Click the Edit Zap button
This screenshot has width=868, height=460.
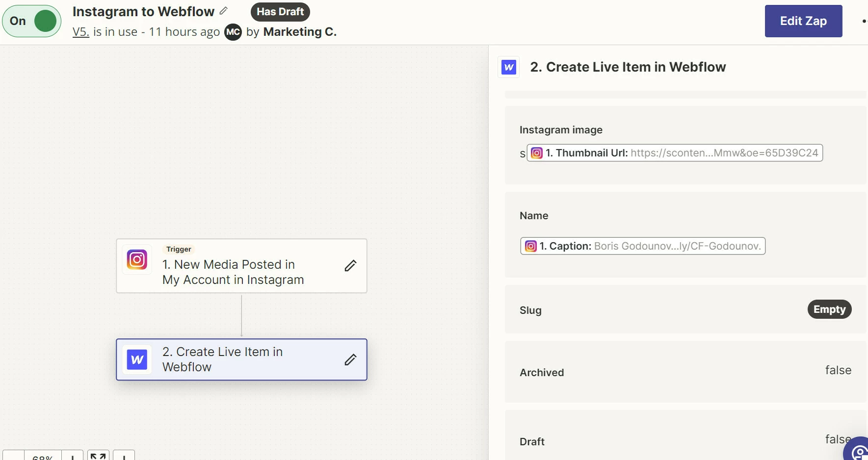tap(803, 21)
